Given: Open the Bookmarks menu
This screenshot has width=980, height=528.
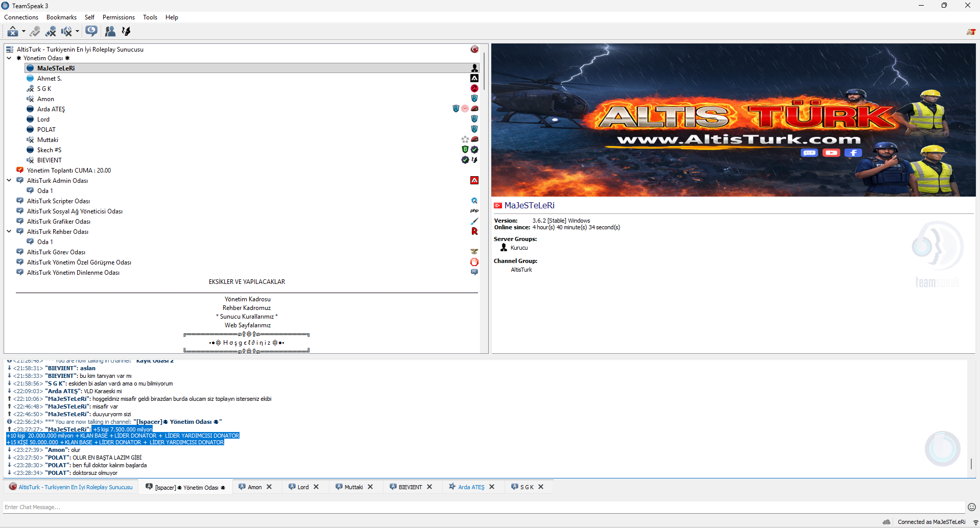Looking at the screenshot, I should 62,17.
